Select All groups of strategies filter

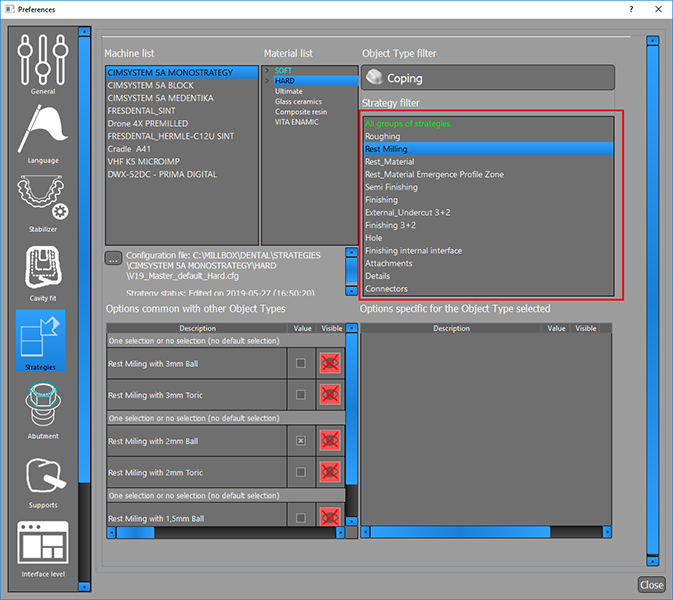(x=488, y=124)
